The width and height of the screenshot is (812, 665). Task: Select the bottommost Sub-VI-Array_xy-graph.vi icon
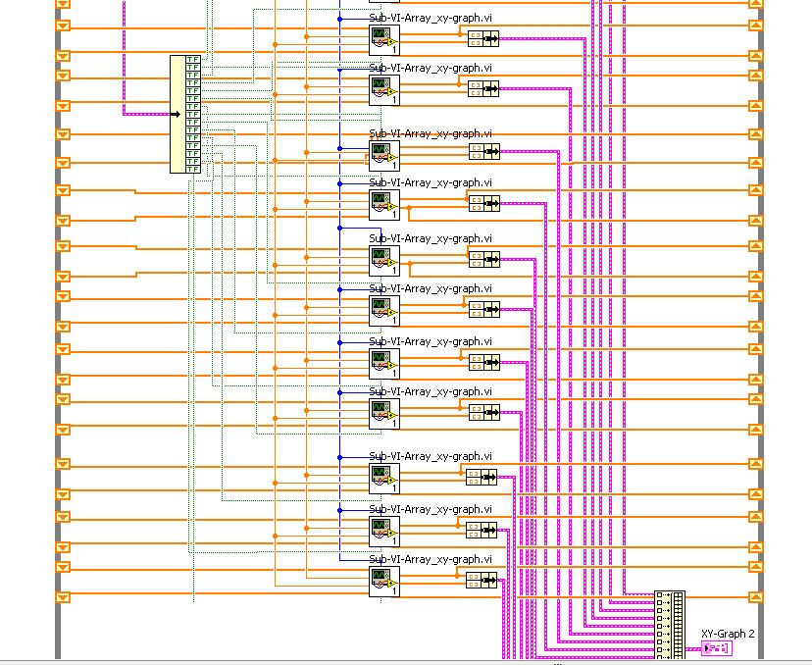point(384,582)
